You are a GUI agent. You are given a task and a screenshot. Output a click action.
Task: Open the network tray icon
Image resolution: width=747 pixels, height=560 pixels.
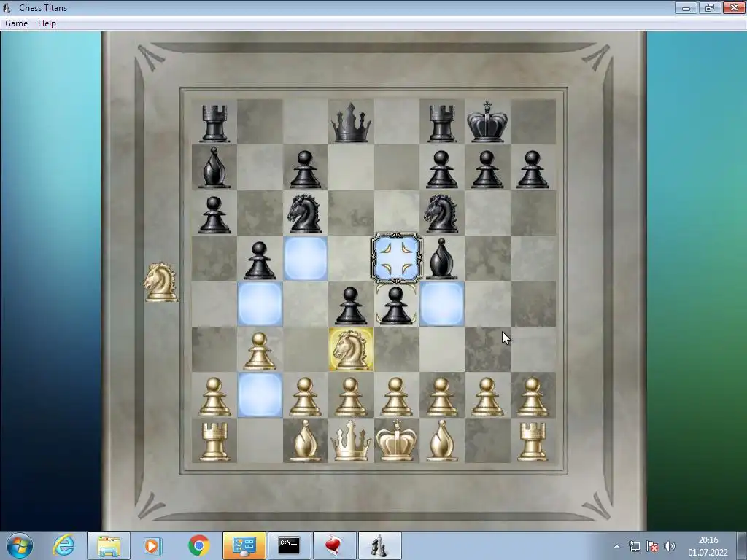[635, 546]
